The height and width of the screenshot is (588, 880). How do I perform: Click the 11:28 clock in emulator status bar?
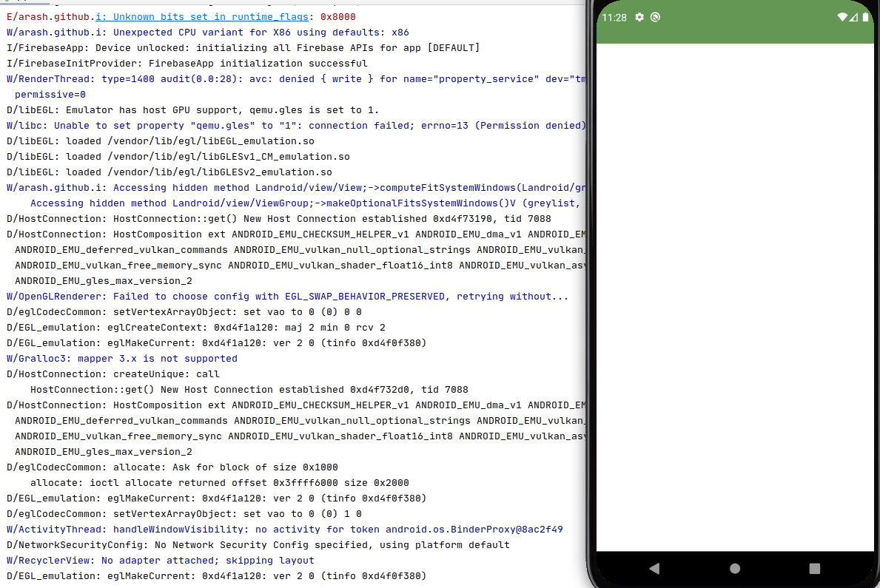pos(614,18)
